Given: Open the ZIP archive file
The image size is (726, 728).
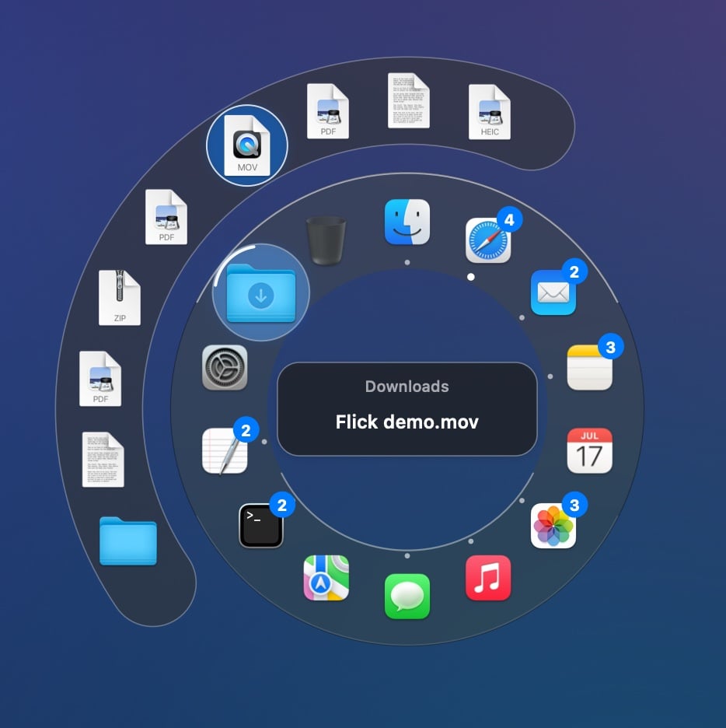Looking at the screenshot, I should coord(120,298).
